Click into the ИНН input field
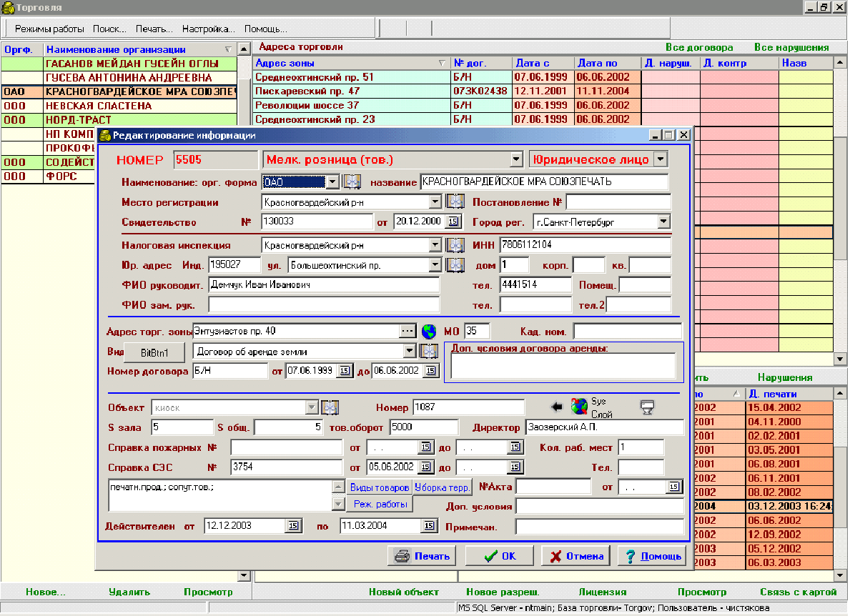Image resolution: width=850 pixels, height=616 pixels. (x=584, y=245)
